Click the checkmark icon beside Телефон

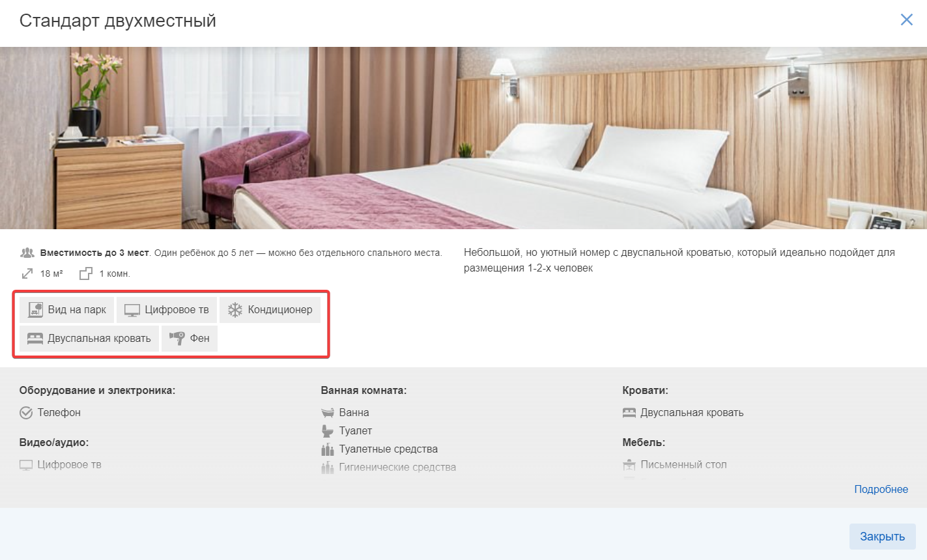(26, 413)
